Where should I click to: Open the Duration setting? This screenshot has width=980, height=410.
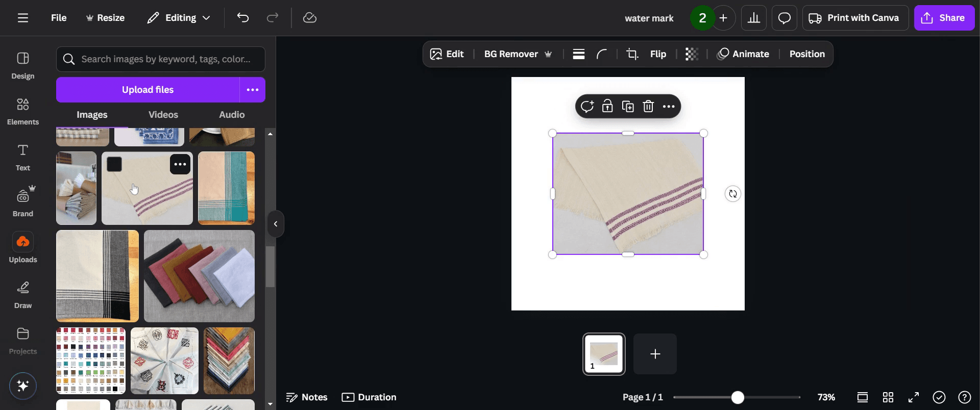[369, 397]
